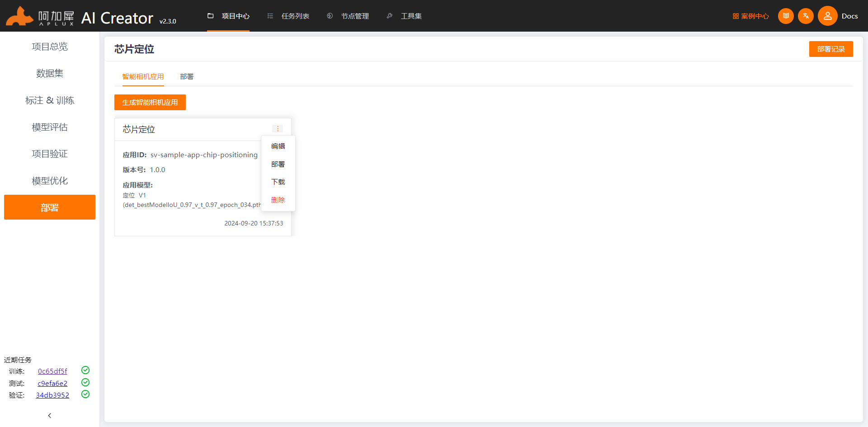Viewport: 868px width, 427px height.
Task: Click the v2.3.0 version label
Action: pyautogui.click(x=168, y=21)
